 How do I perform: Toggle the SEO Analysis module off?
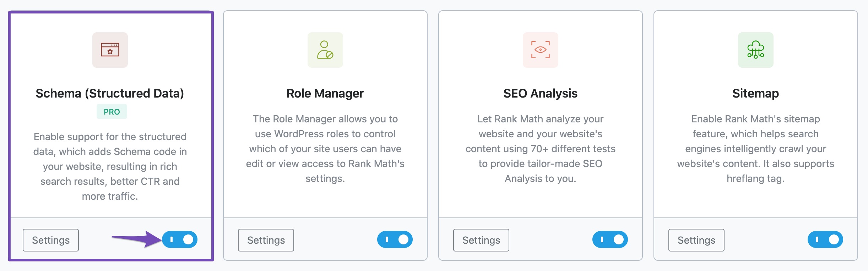click(x=610, y=239)
